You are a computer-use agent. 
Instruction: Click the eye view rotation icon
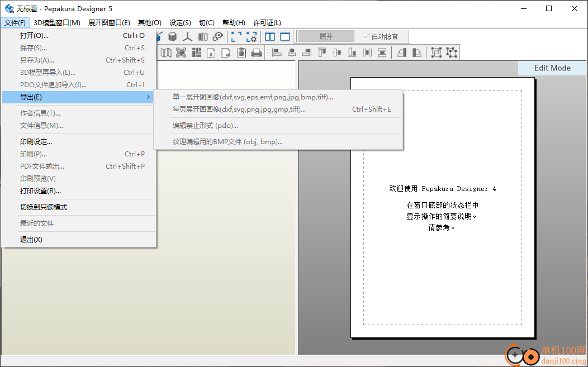(x=218, y=36)
